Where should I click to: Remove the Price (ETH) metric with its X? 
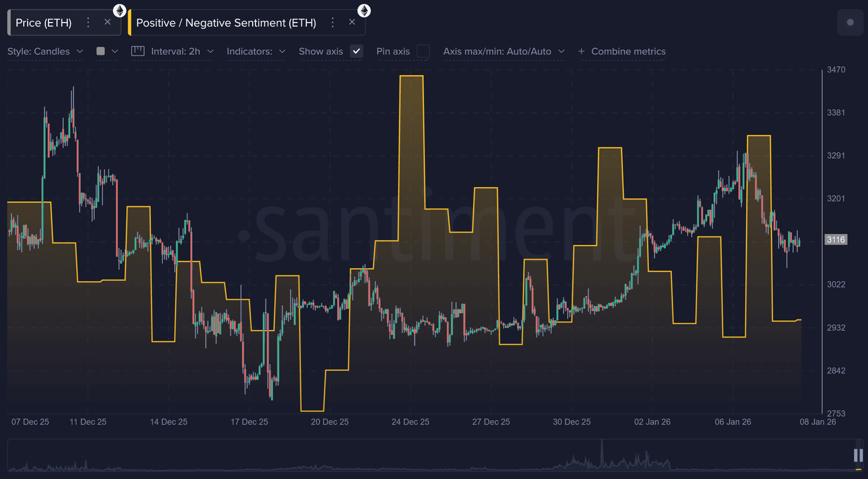click(x=107, y=22)
